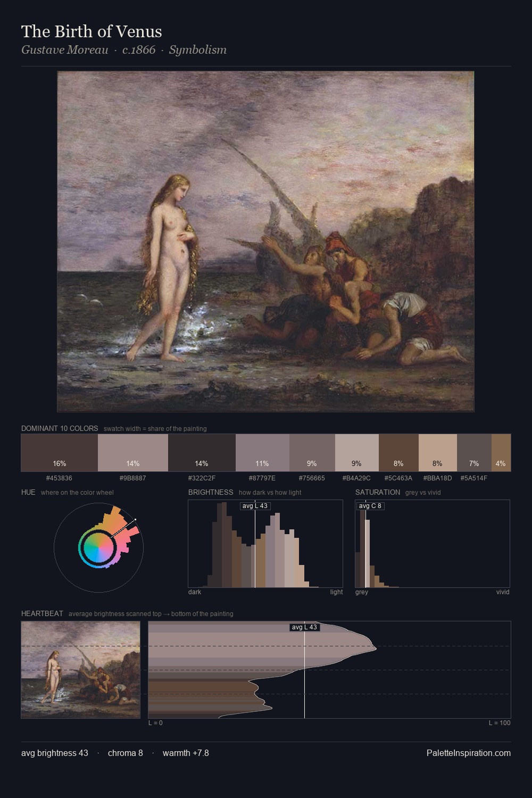Click the style label 'Symbolism'
The width and height of the screenshot is (532, 798).
point(198,50)
